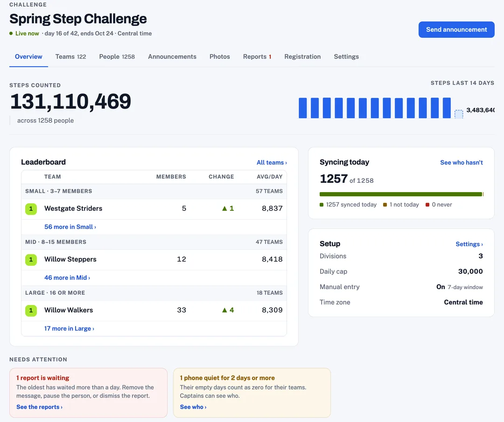This screenshot has width=504, height=422.
Task: Click the Manual entry On value
Action: (441, 287)
